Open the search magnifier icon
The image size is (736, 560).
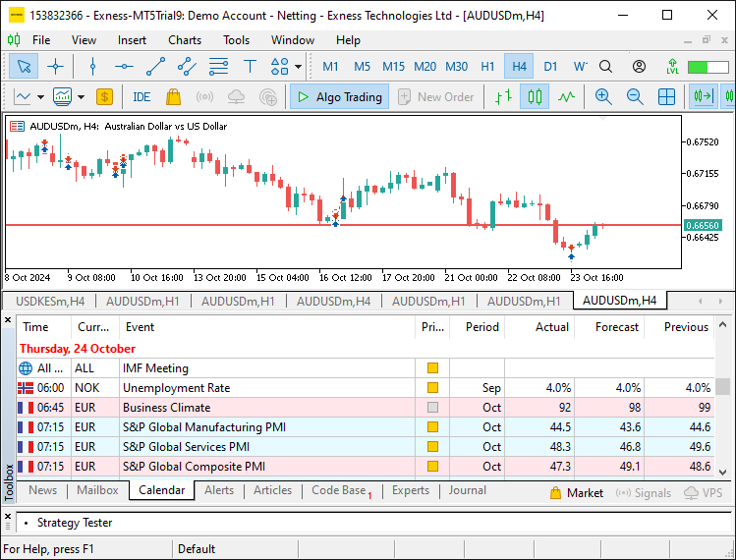[x=605, y=66]
